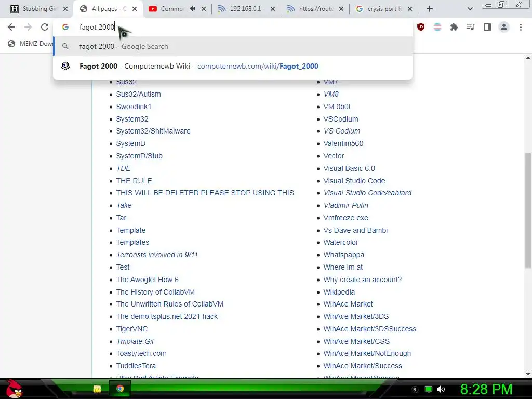
Task: Click the Chrome taskbar icon
Action: coord(120,389)
